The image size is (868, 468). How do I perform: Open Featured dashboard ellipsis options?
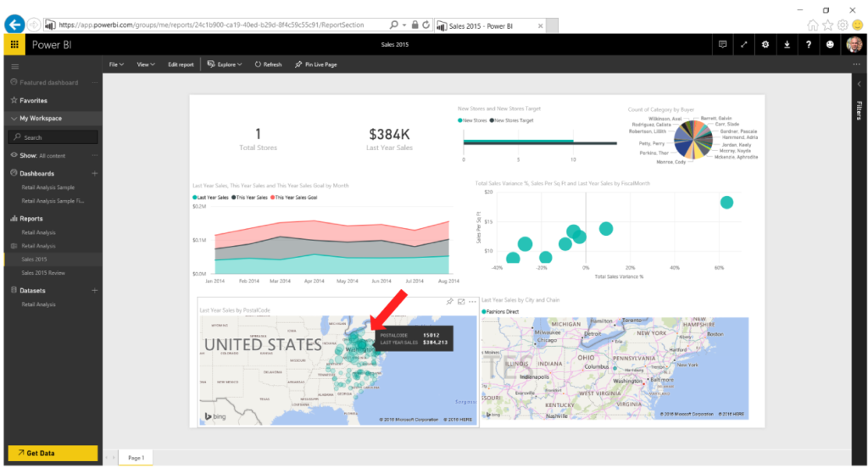95,82
